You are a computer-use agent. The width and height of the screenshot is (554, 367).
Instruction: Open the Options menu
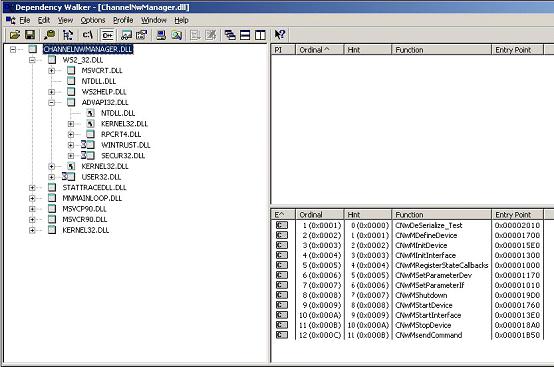pos(93,20)
